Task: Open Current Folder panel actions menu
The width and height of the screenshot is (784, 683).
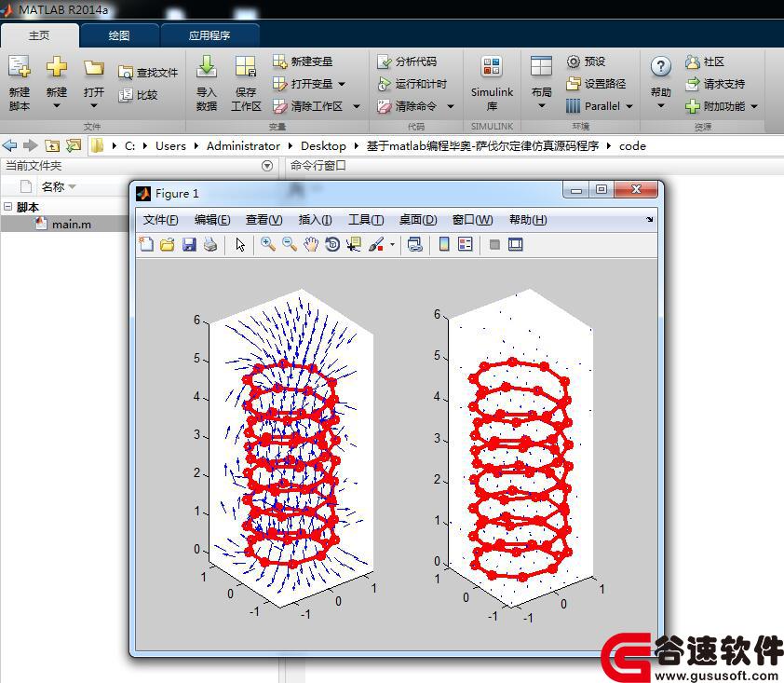Action: (x=267, y=166)
